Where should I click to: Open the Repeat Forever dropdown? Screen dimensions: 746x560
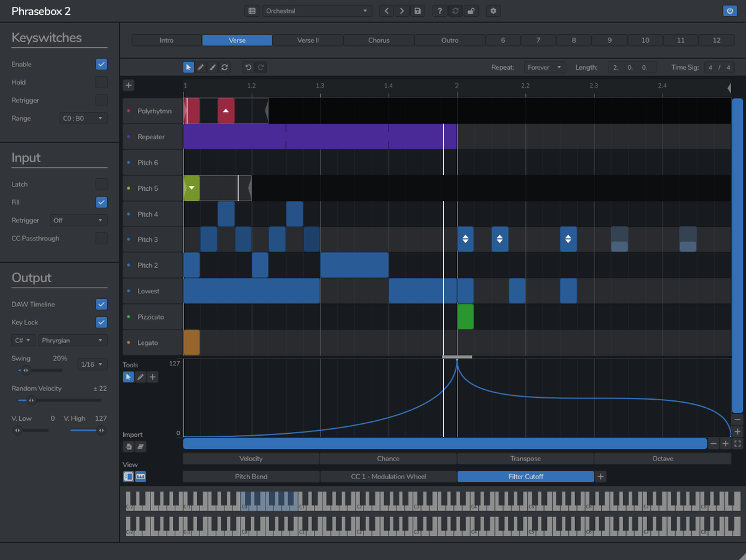coord(545,67)
